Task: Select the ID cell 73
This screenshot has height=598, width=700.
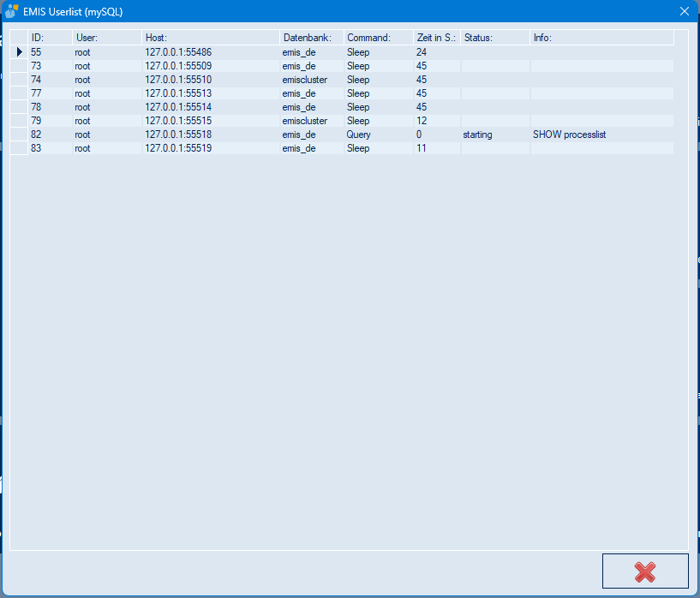Action: click(x=50, y=66)
